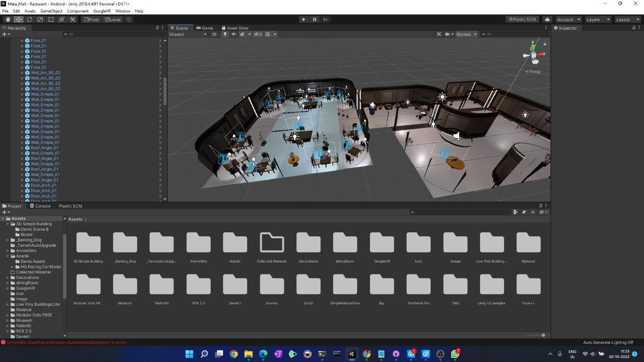Click the BuildPlayerWindow error message

tap(66, 342)
